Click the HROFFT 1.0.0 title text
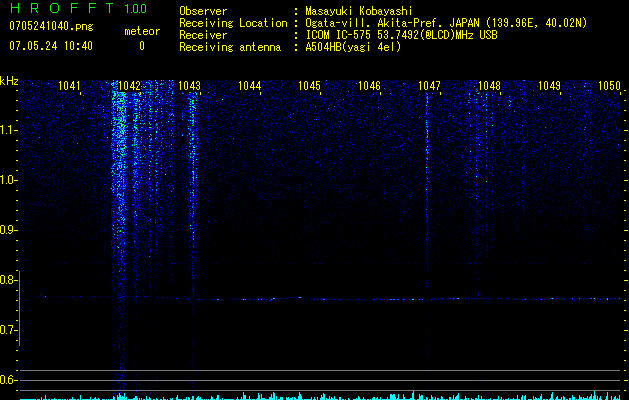Screen dimensions: 629x400 [79, 8]
